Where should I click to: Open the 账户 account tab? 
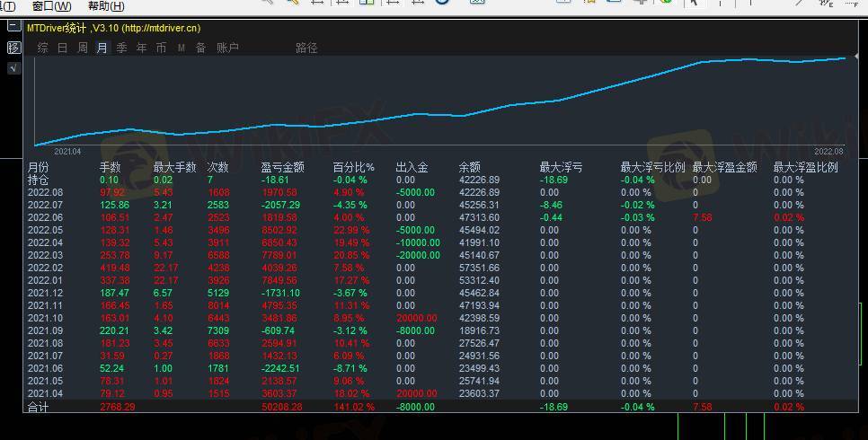click(x=227, y=48)
